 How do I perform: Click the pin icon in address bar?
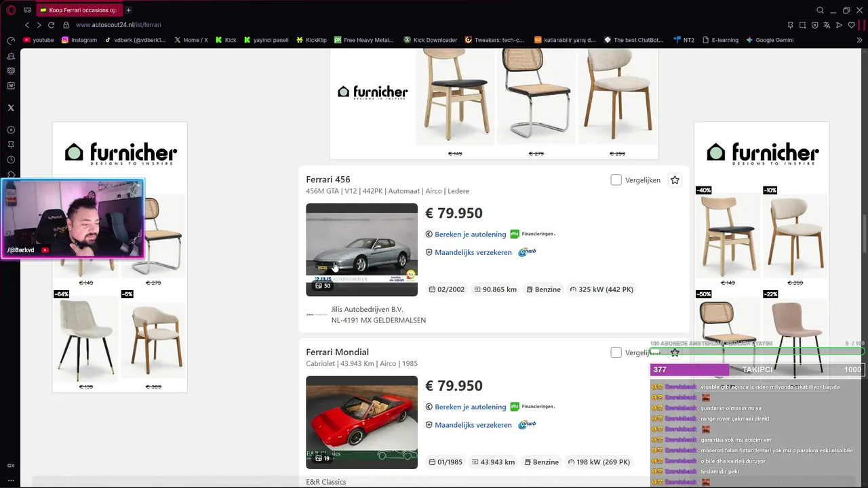click(x=789, y=25)
